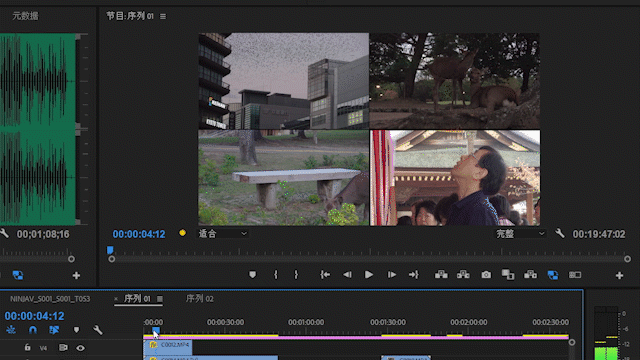The image size is (640, 360).
Task: Click the Mark Out bracket icon
Action: tap(296, 275)
